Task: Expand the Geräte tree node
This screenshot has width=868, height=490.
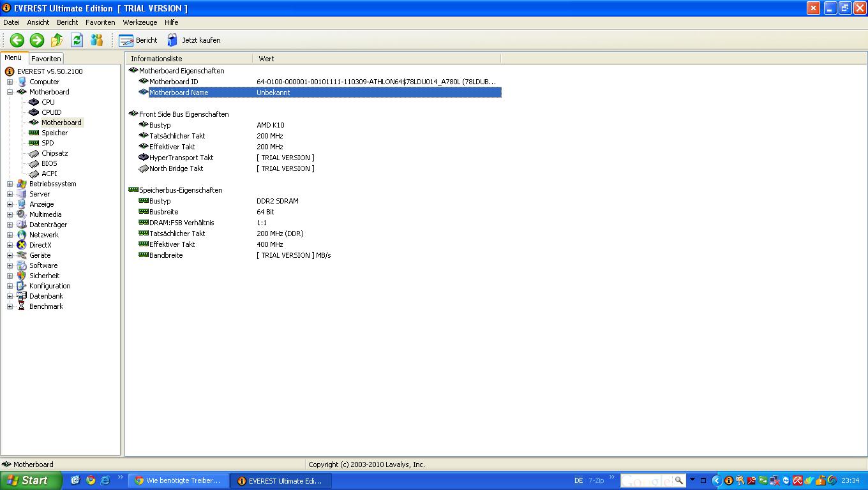Action: pyautogui.click(x=10, y=255)
